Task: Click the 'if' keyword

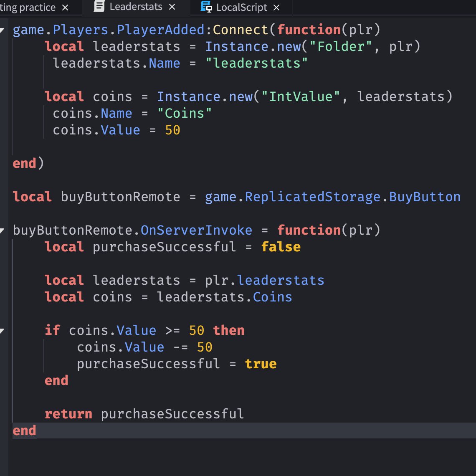Action: click(x=53, y=331)
